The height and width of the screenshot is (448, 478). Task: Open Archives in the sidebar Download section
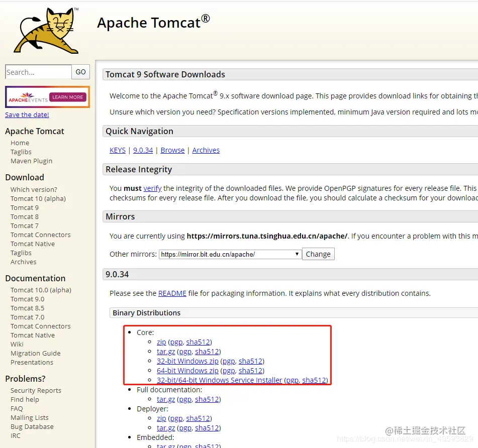click(24, 262)
